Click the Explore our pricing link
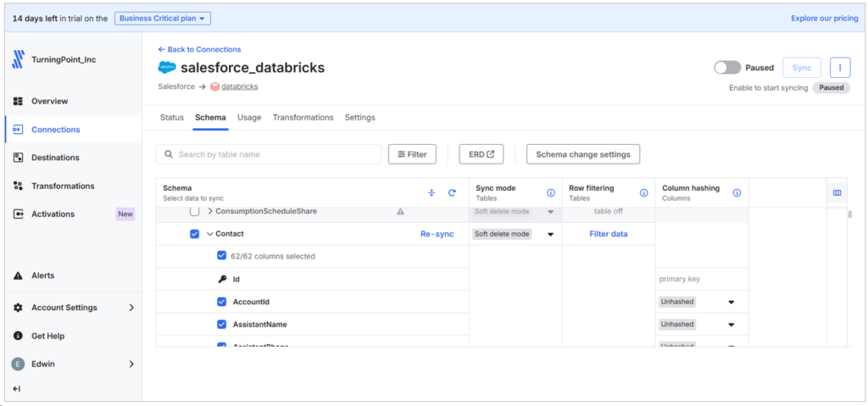868x406 pixels. click(824, 19)
